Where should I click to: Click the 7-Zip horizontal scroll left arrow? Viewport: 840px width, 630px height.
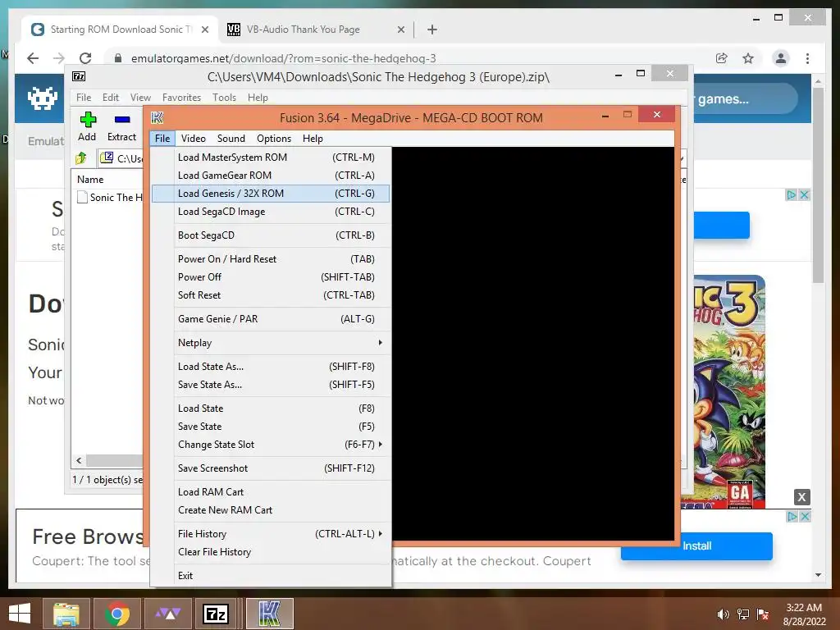tap(79, 460)
